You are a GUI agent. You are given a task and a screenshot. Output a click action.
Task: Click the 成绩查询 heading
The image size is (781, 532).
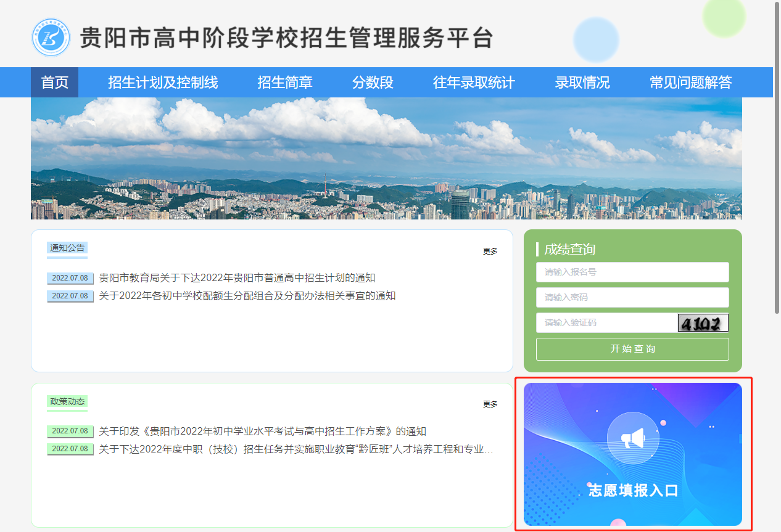point(570,249)
